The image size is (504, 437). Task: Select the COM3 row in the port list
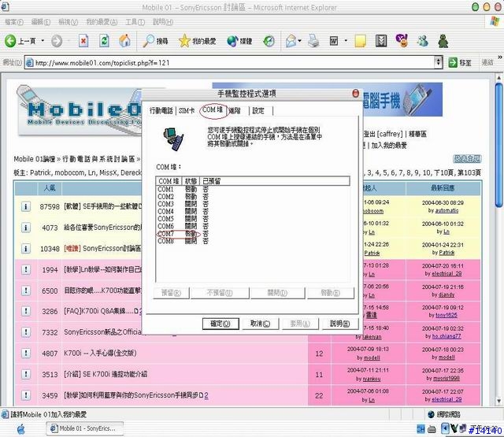[x=183, y=204]
